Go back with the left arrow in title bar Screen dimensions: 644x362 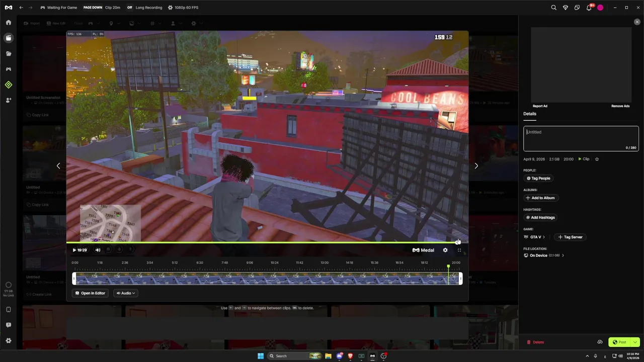(21, 8)
